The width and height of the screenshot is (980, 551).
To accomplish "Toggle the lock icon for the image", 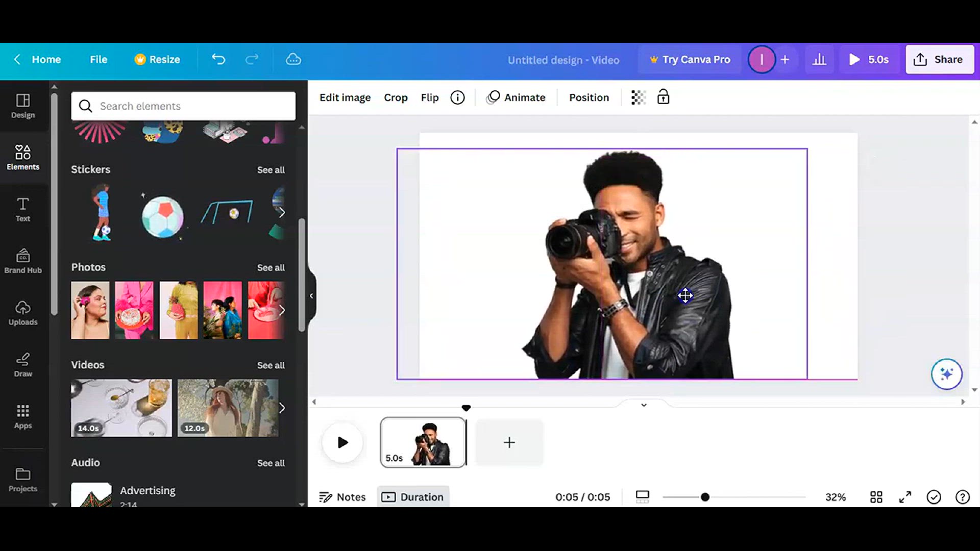I will click(x=663, y=97).
